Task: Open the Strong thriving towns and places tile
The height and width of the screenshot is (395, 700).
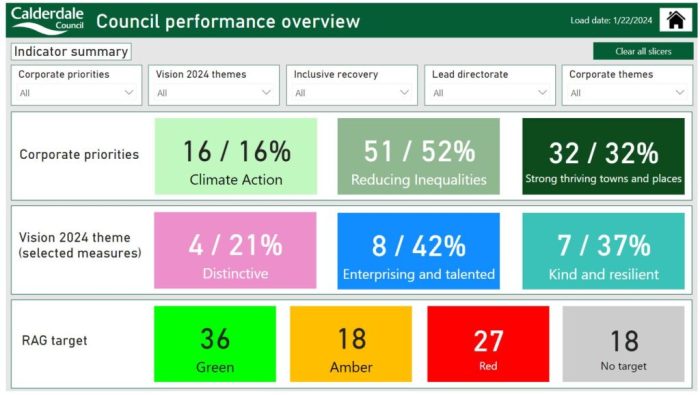Action: [x=603, y=156]
